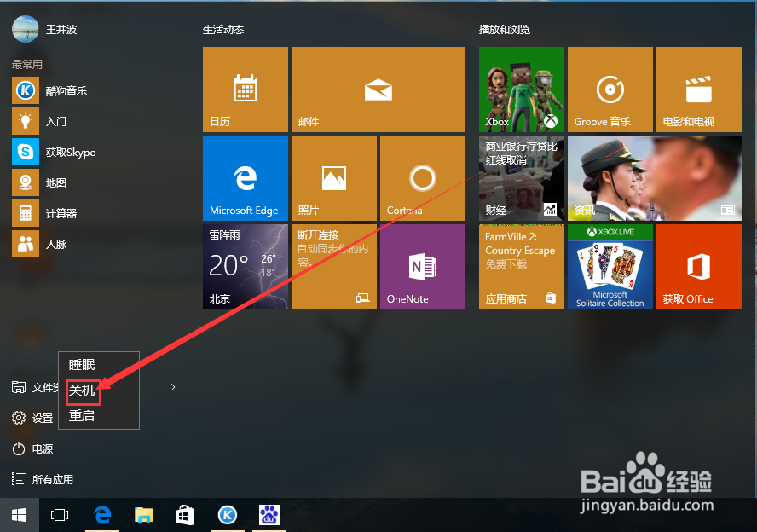The height and width of the screenshot is (532, 757).
Task: Click the 播放和浏览 group heading
Action: click(x=505, y=30)
